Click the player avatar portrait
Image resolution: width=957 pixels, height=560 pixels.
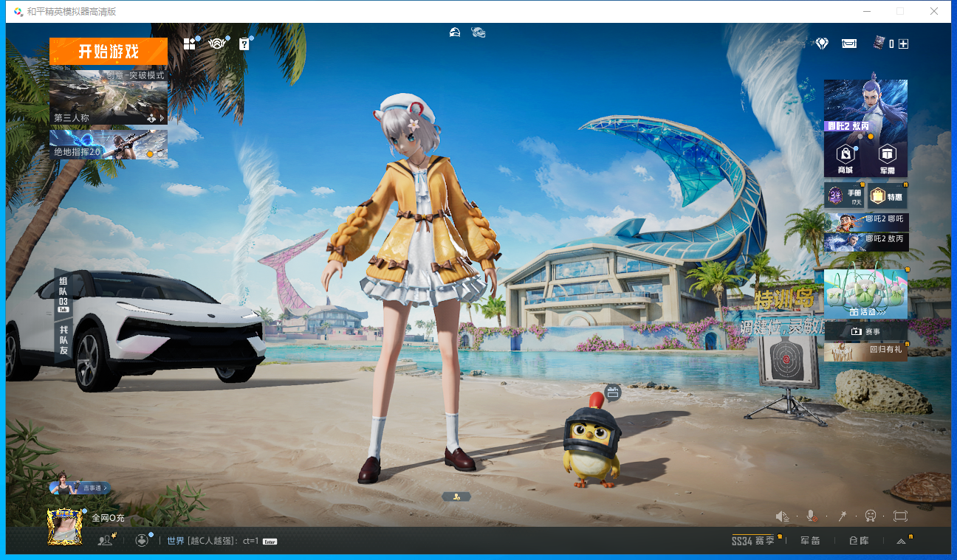64,526
